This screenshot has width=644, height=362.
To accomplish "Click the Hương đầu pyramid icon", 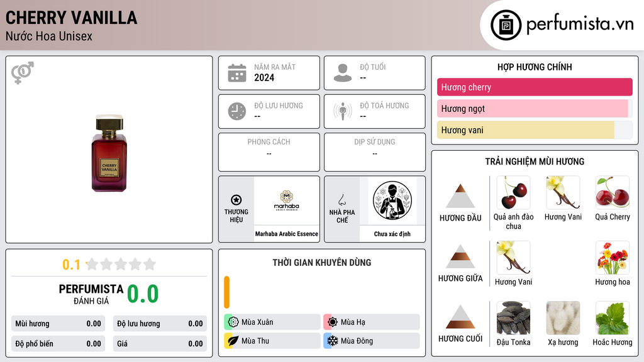I will pos(460,196).
